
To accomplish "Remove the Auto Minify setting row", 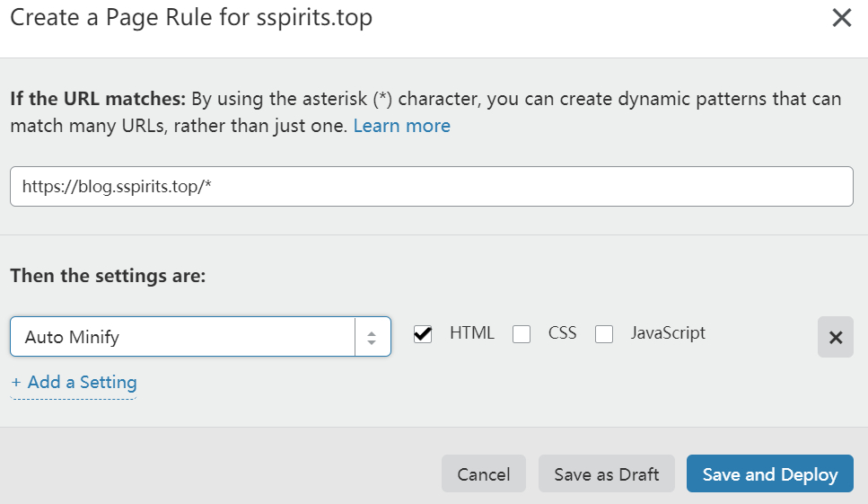I will [835, 337].
